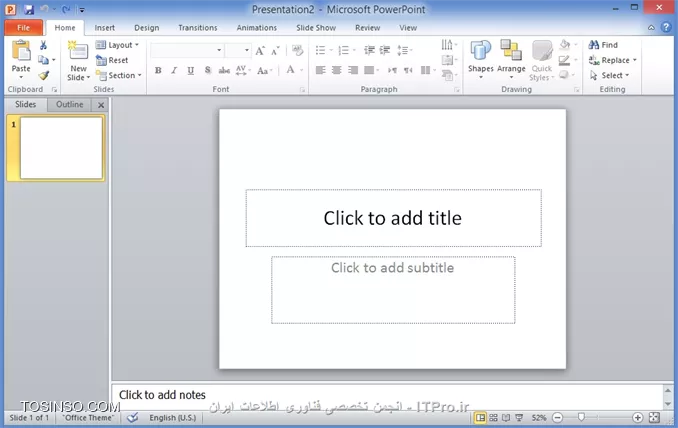Click Find in Editing group

[603, 45]
